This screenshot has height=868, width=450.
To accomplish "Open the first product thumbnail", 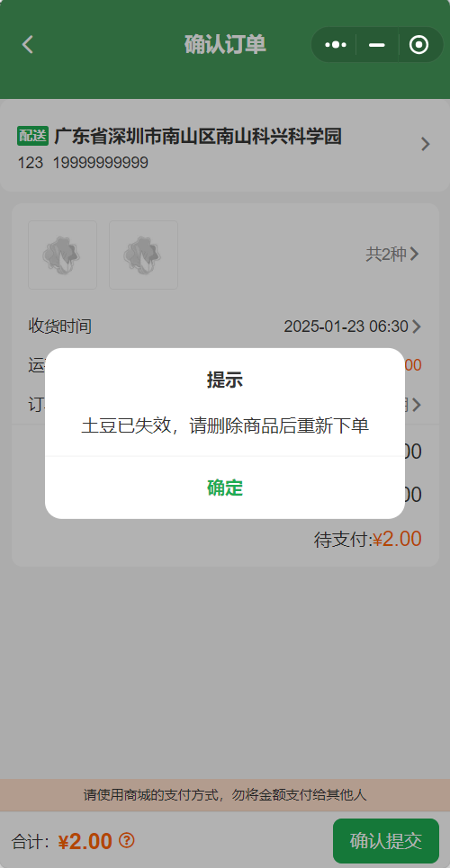I will point(63,255).
